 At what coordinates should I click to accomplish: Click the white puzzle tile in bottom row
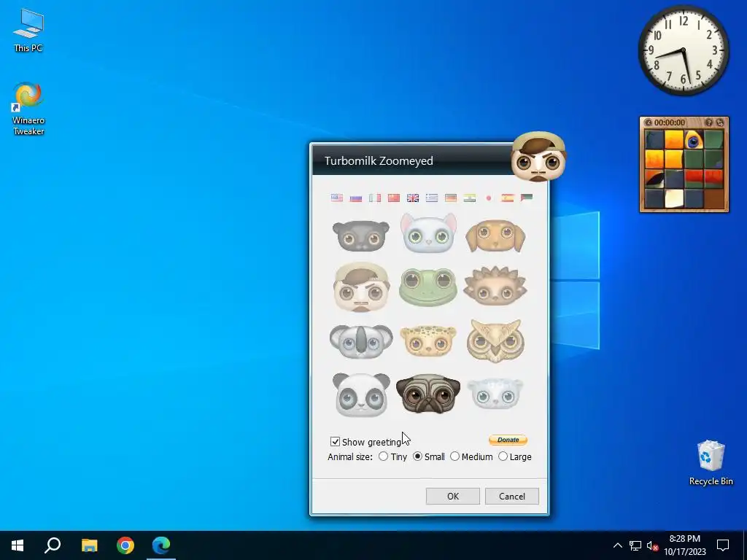coord(674,198)
